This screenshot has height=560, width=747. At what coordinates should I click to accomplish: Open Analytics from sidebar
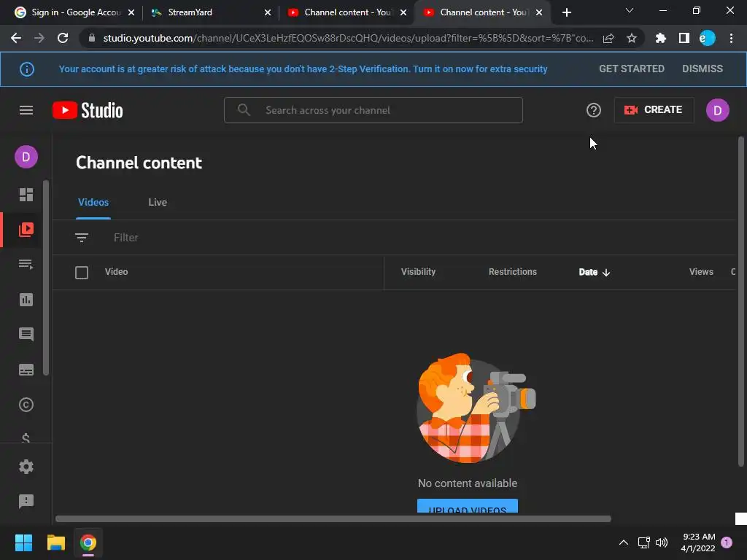26,300
